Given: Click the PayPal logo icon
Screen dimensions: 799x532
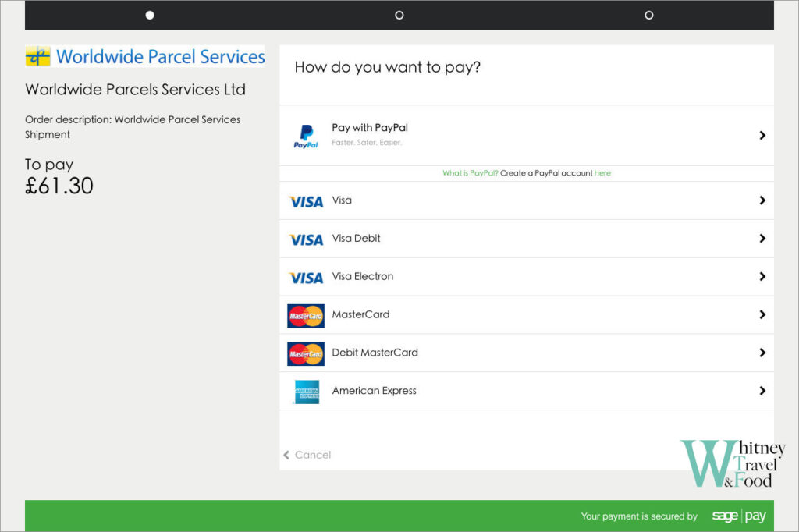Looking at the screenshot, I should tap(306, 136).
